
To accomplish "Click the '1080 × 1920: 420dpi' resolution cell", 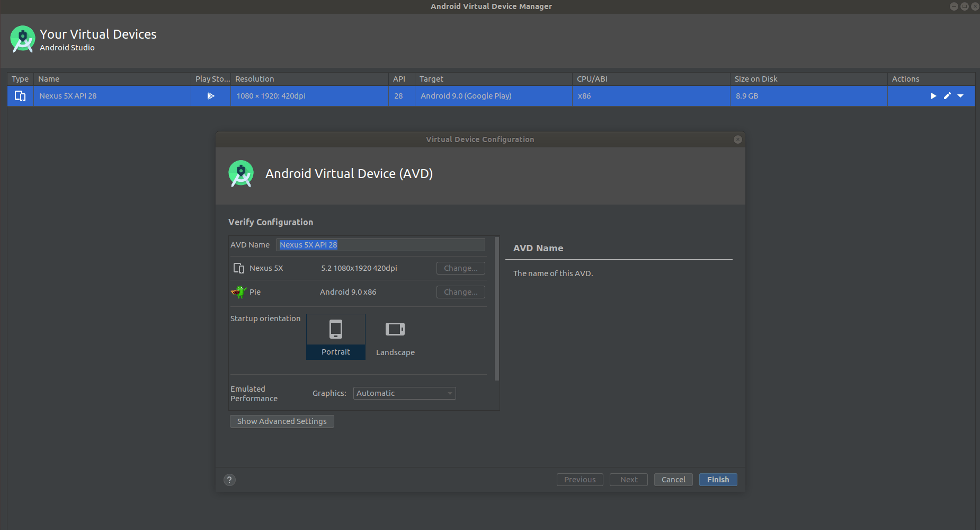I will [x=309, y=96].
